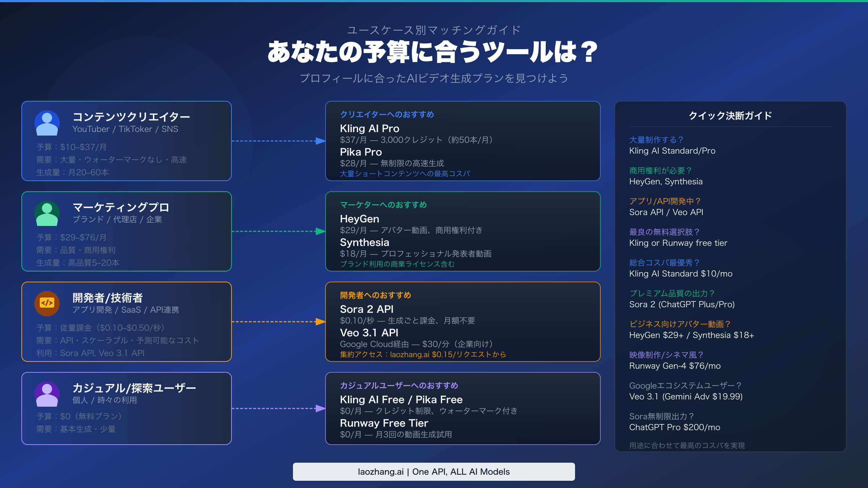Select the Kling AI Pro plan entry
The image size is (868, 488).
369,129
